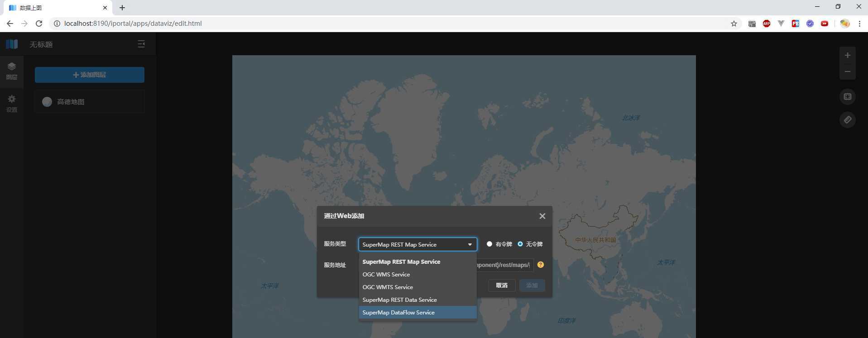This screenshot has height=338, width=868.
Task: Click the 添加 confirm button
Action: (532, 286)
